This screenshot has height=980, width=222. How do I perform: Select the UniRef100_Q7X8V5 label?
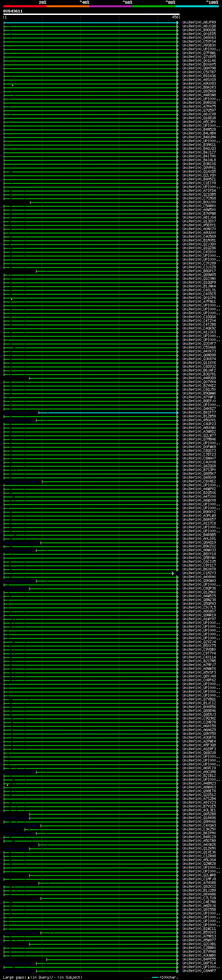(199, 57)
